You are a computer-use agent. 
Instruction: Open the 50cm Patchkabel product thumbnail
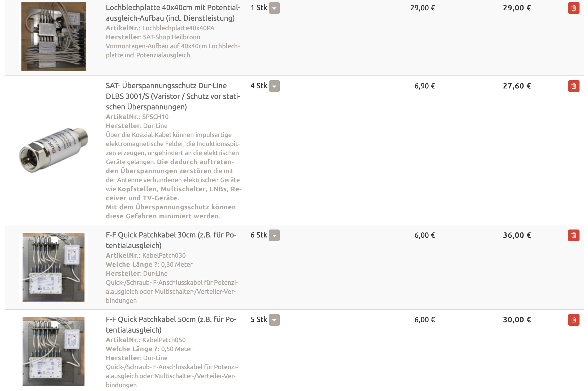pyautogui.click(x=54, y=352)
